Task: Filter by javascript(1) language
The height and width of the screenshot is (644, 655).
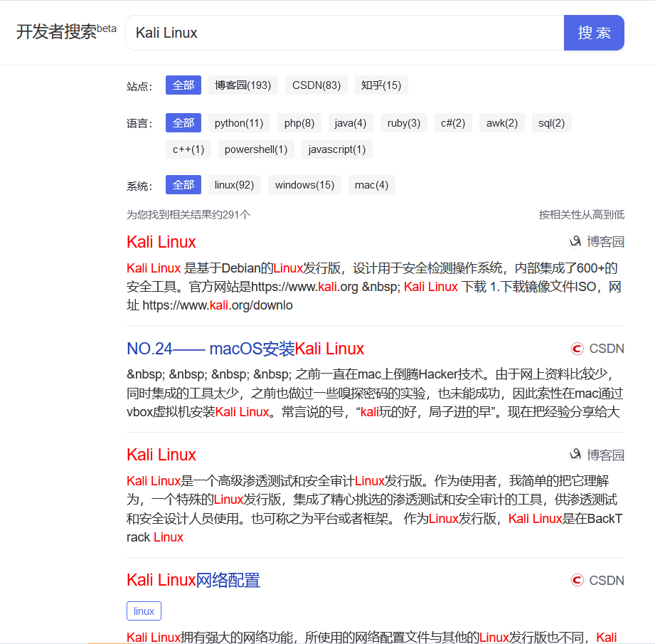Action: pos(336,149)
